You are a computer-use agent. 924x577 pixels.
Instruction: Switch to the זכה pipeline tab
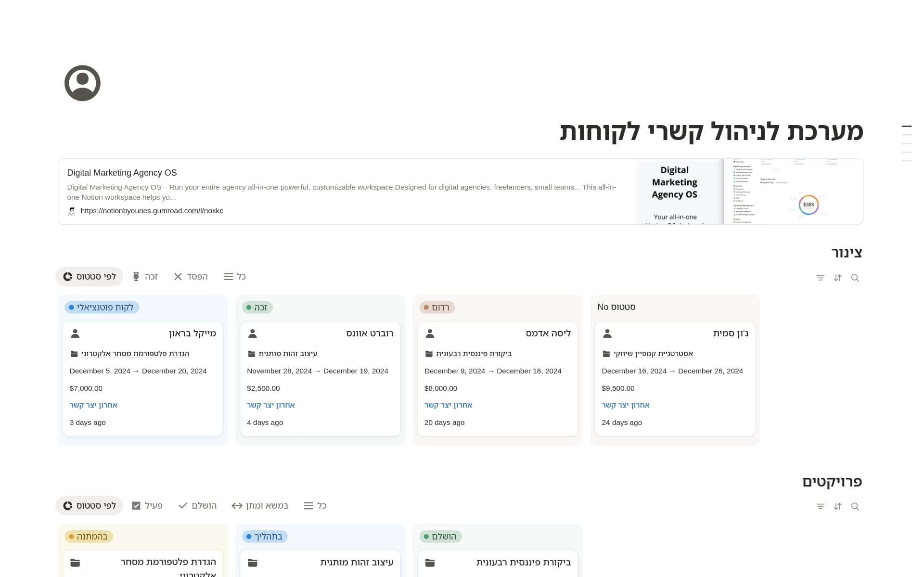pyautogui.click(x=145, y=277)
